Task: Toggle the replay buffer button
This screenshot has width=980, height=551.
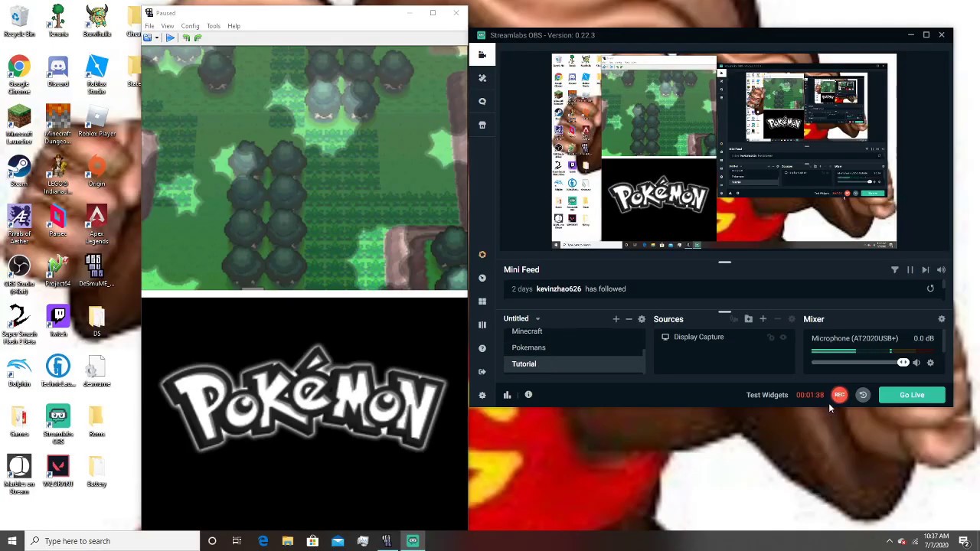Action: tap(863, 395)
